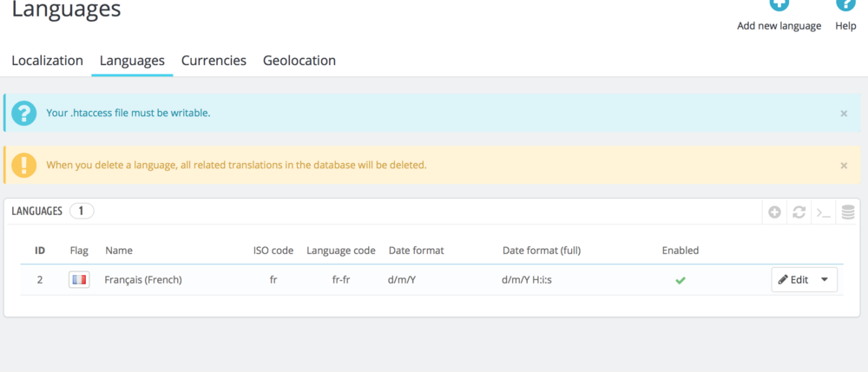Export to SQL Manager database icon
Screen dimensions: 868x372
coord(848,212)
